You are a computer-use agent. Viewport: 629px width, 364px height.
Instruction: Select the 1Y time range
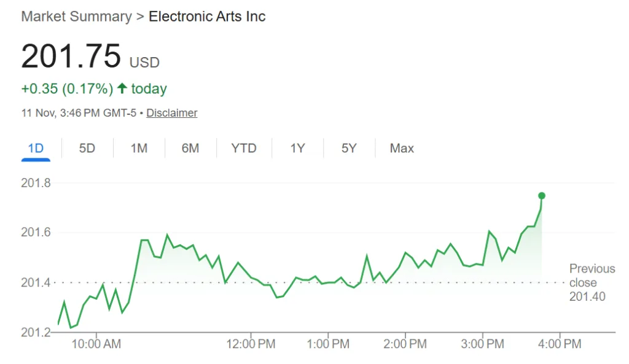[297, 148]
